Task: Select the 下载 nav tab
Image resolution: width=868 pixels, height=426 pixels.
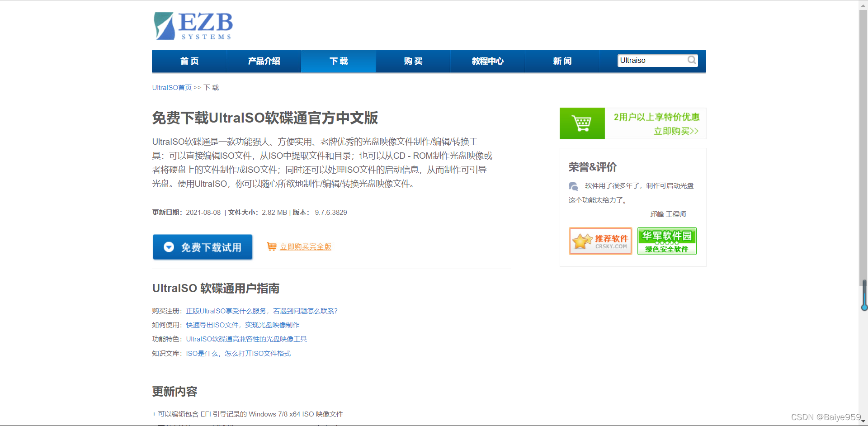Action: pos(339,61)
